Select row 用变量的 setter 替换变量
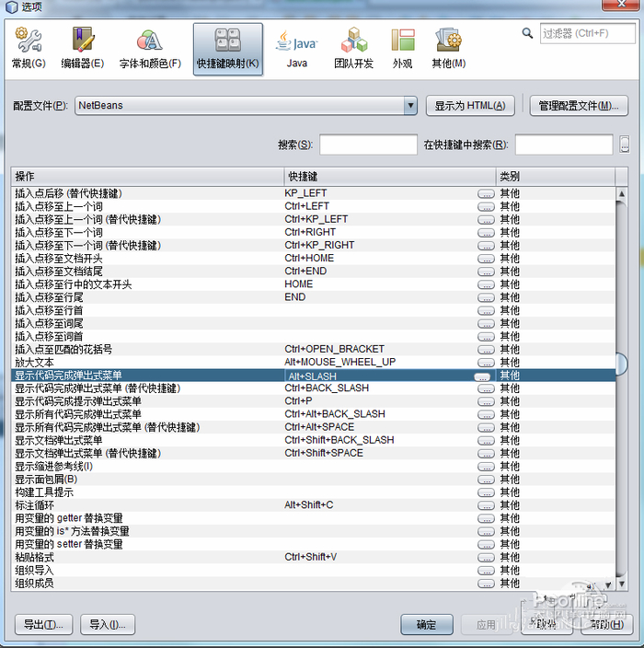Image resolution: width=644 pixels, height=648 pixels. click(x=313, y=544)
